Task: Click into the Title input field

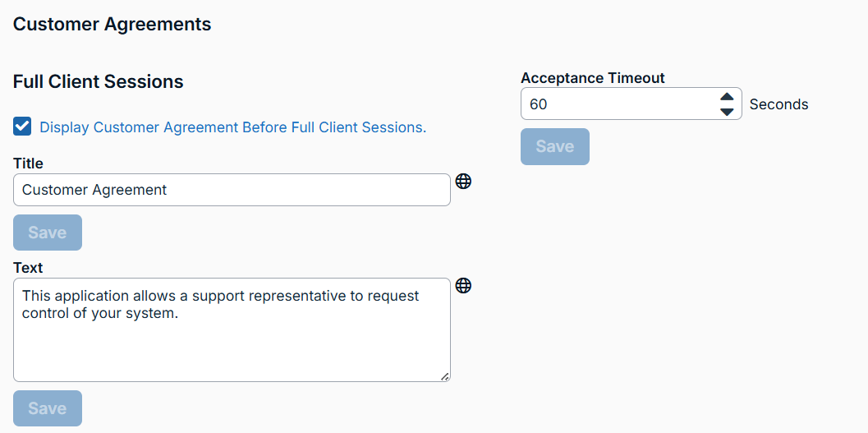Action: click(x=232, y=190)
